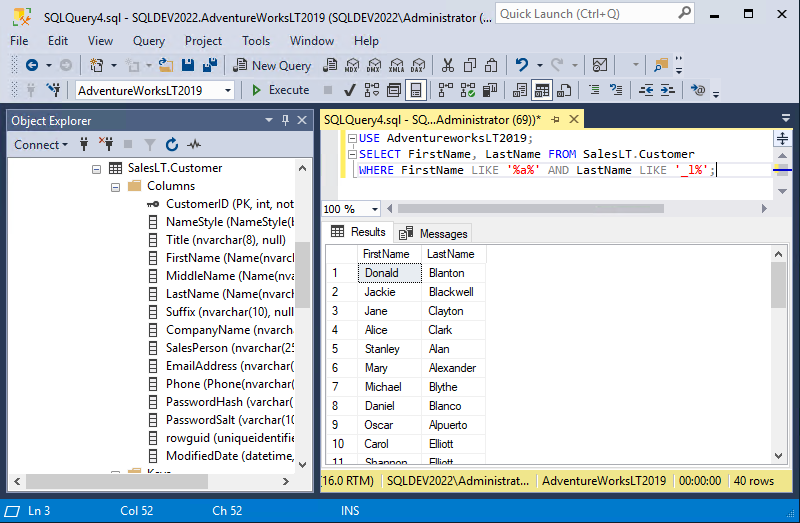Undo the last edit
This screenshot has width=800, height=523.
521,65
